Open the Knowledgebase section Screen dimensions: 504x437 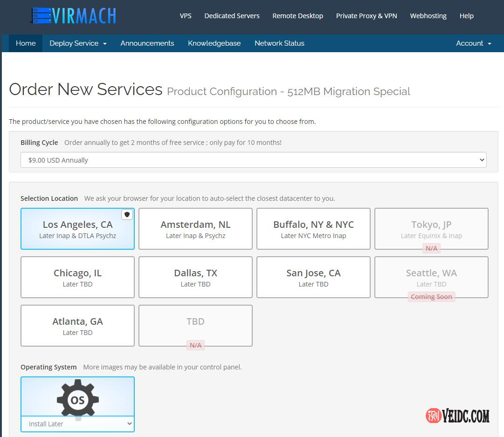point(214,43)
